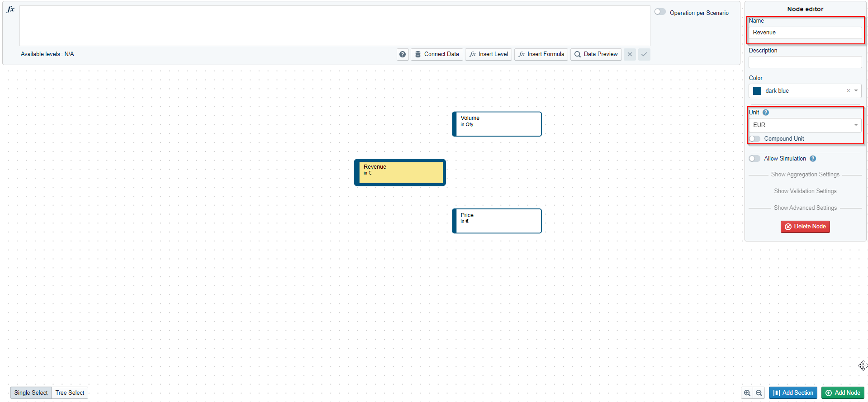868x402 pixels.
Task: Turn on Compound Unit switch
Action: click(754, 139)
